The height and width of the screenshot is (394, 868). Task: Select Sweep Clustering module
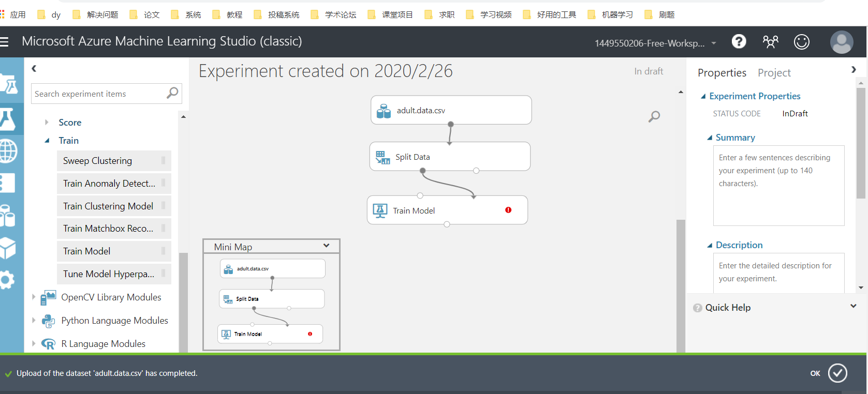click(x=114, y=161)
